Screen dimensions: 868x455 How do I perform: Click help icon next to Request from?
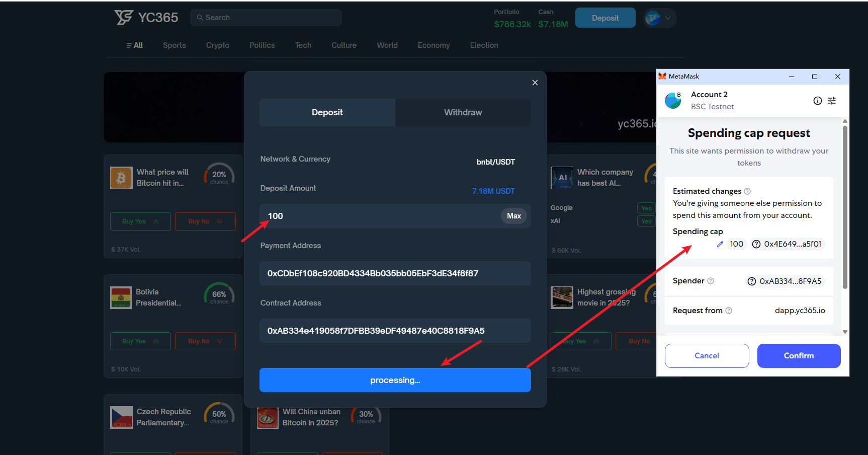pos(729,311)
